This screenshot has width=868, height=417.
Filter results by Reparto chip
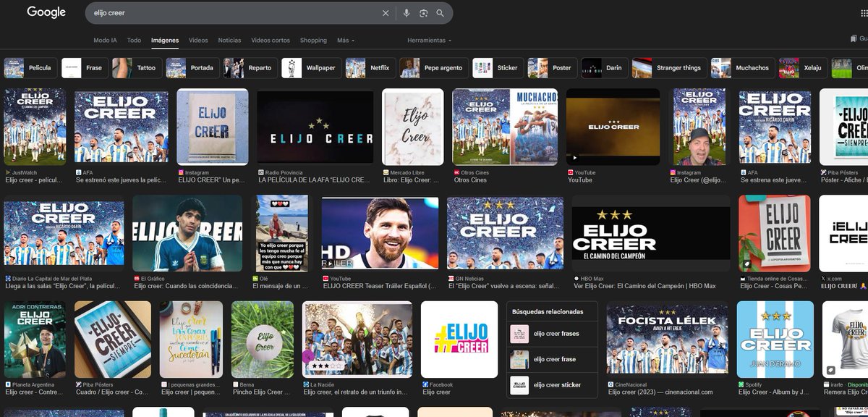tap(250, 68)
